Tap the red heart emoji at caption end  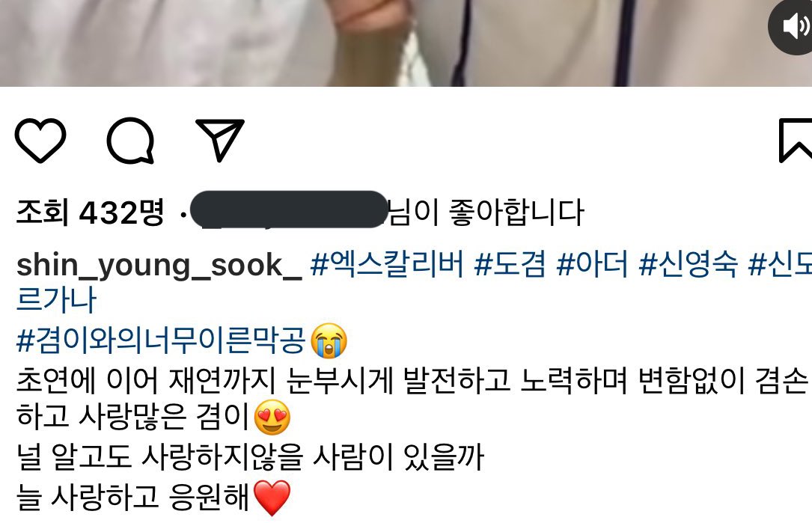click(272, 498)
